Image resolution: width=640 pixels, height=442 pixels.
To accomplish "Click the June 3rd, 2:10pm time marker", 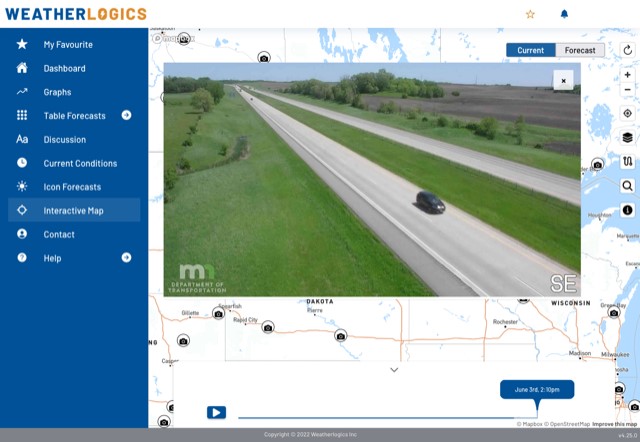I will (x=537, y=389).
